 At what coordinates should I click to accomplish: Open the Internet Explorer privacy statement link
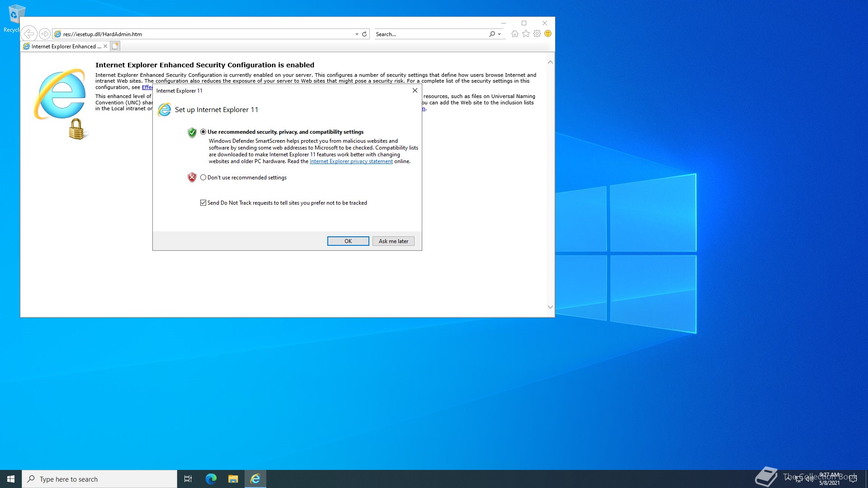point(351,161)
